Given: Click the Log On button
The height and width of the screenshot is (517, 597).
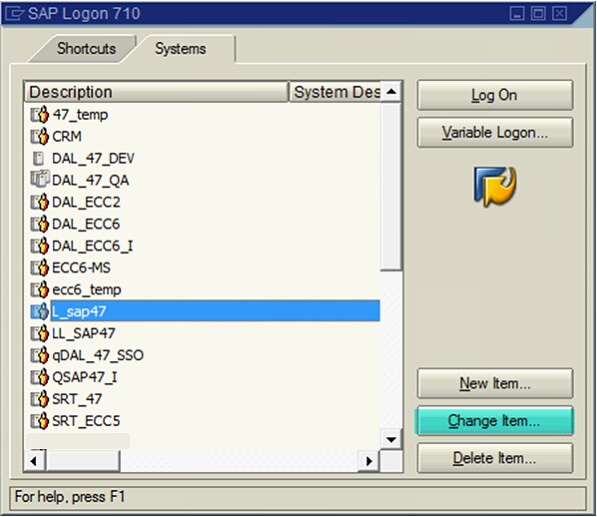Looking at the screenshot, I should (495, 95).
